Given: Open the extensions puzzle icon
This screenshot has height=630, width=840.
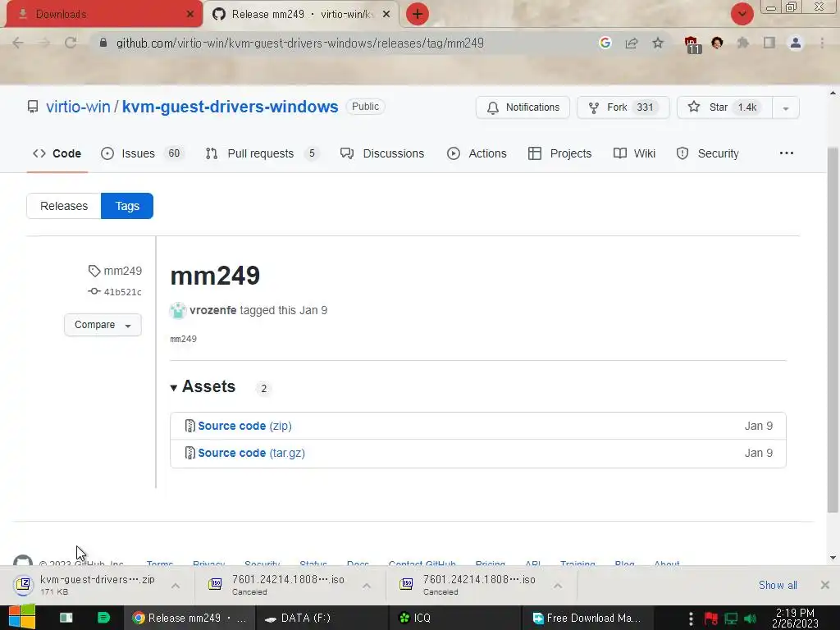Looking at the screenshot, I should pos(743,43).
